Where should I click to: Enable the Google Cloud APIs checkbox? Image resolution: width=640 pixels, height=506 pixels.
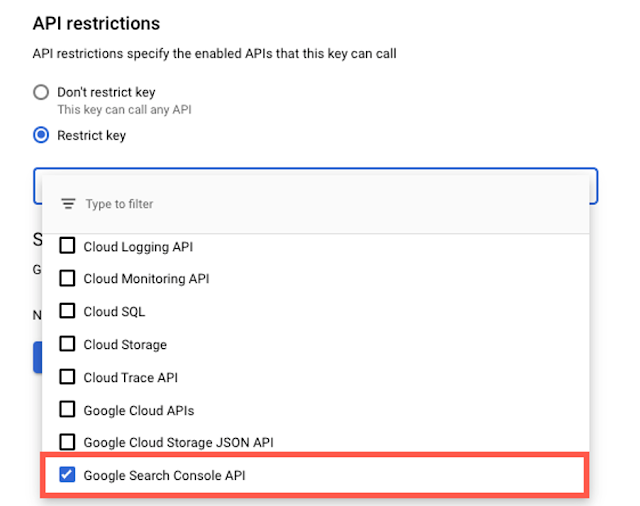coord(68,410)
